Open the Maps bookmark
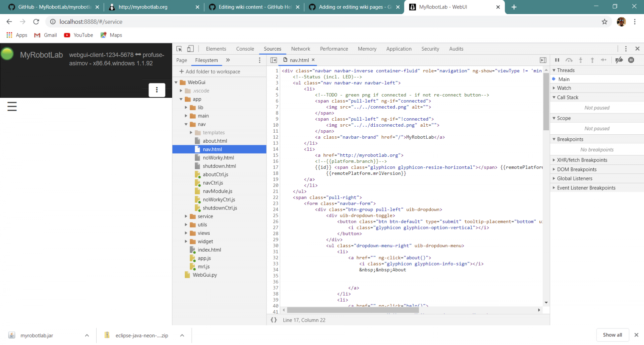The image size is (644, 345). pos(111,35)
